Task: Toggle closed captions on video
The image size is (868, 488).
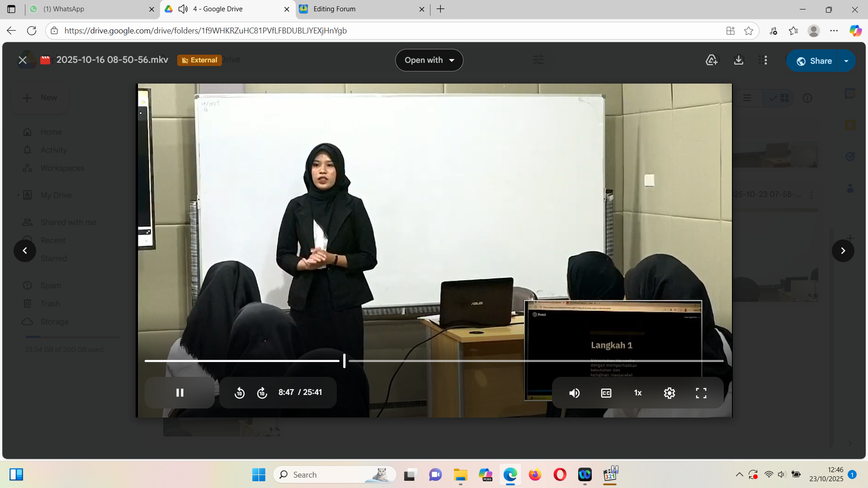Action: [606, 393]
